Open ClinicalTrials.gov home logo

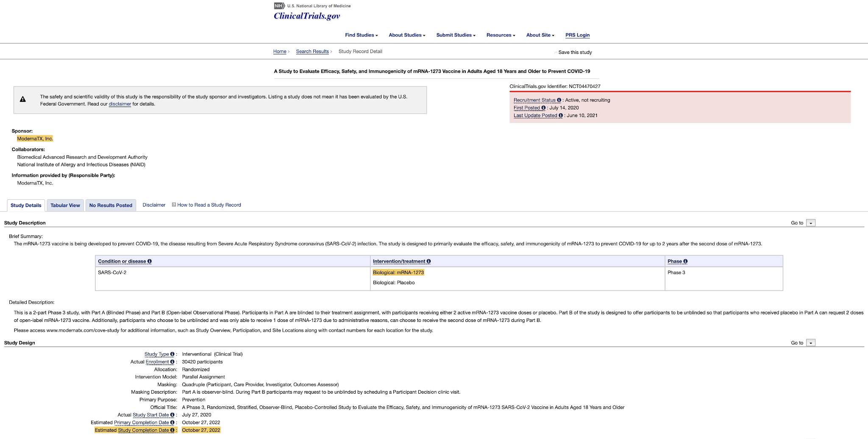(x=307, y=16)
